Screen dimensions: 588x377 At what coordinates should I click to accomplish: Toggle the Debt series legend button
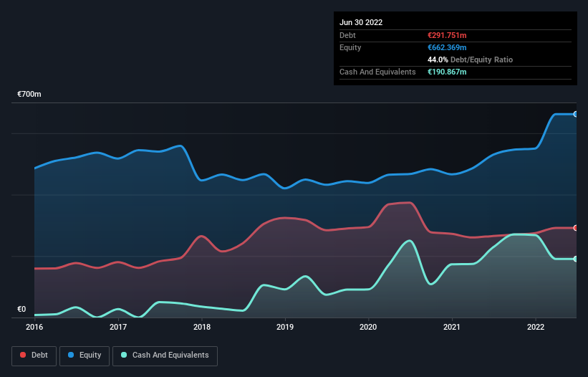pos(34,355)
